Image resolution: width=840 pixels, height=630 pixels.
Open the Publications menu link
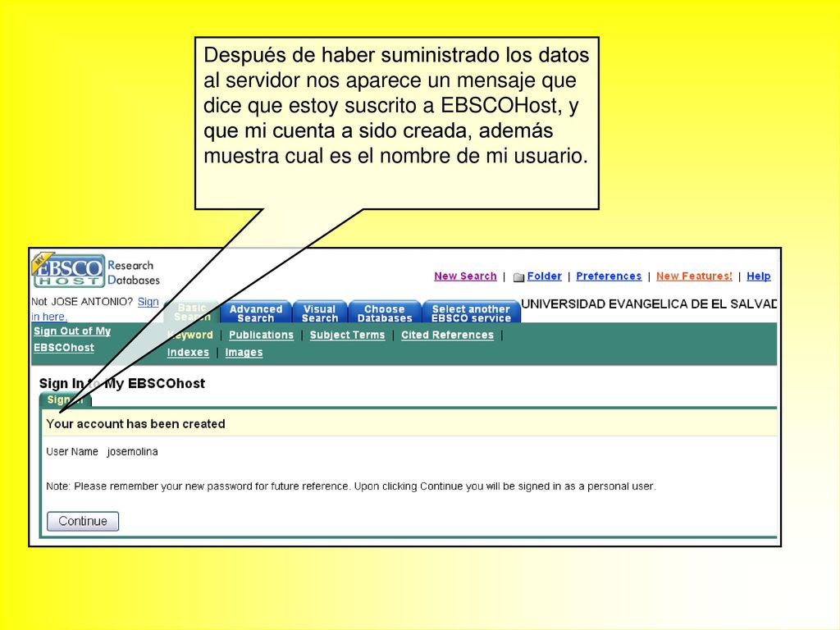(261, 335)
